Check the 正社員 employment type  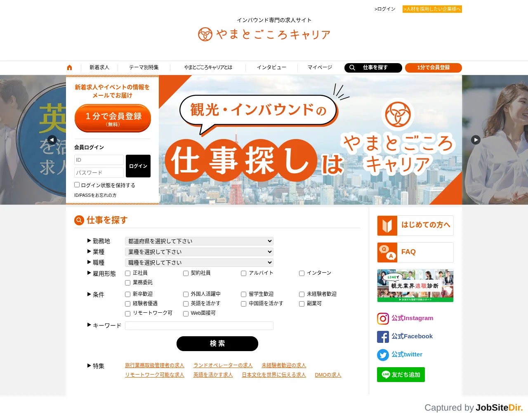click(128, 273)
